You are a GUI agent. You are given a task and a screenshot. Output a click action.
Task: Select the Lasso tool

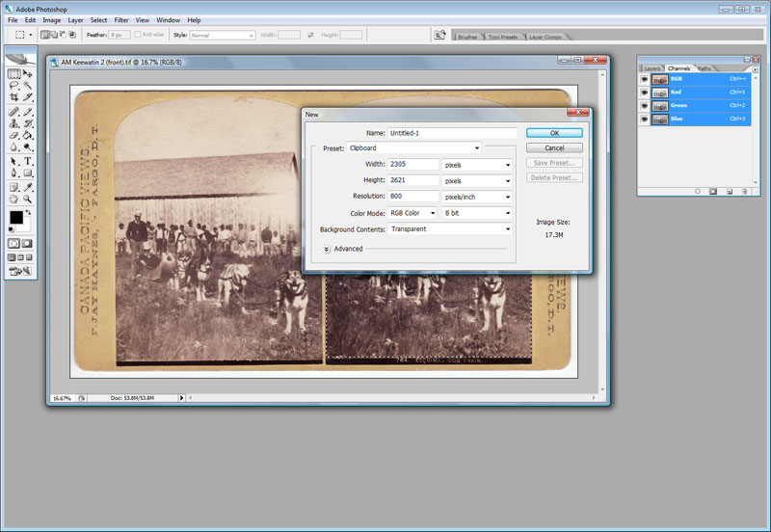coord(14,85)
